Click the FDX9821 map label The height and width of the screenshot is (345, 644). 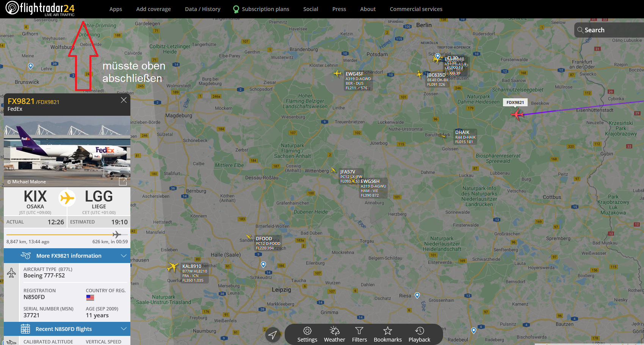click(x=516, y=102)
